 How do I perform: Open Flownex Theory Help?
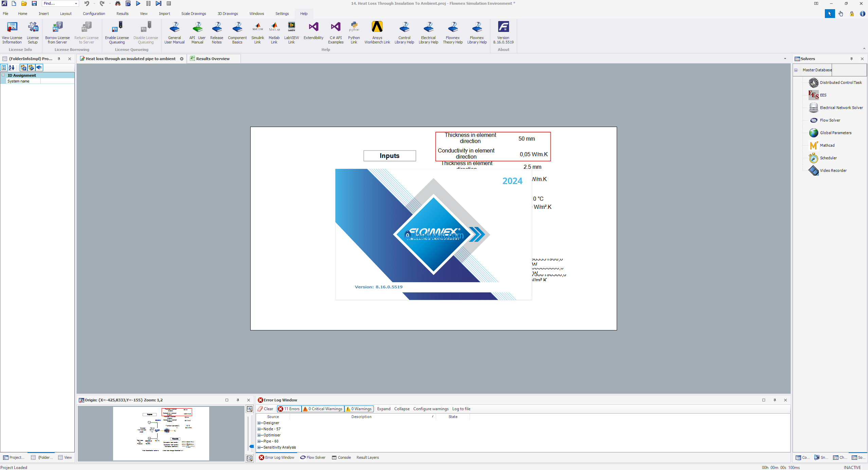click(x=453, y=33)
